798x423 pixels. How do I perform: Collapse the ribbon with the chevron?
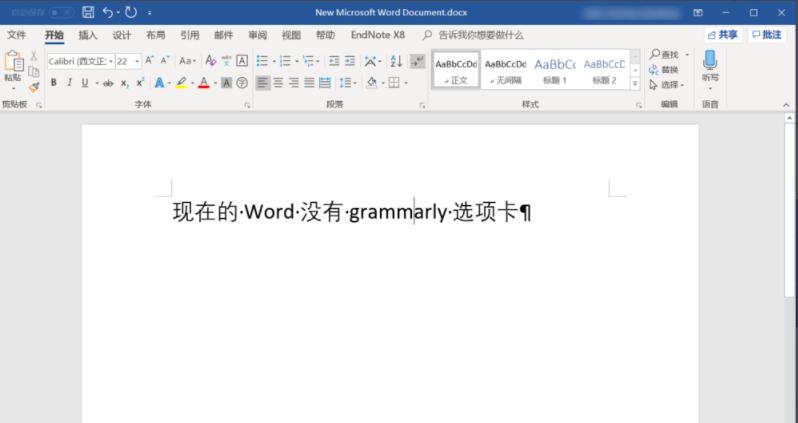click(786, 105)
